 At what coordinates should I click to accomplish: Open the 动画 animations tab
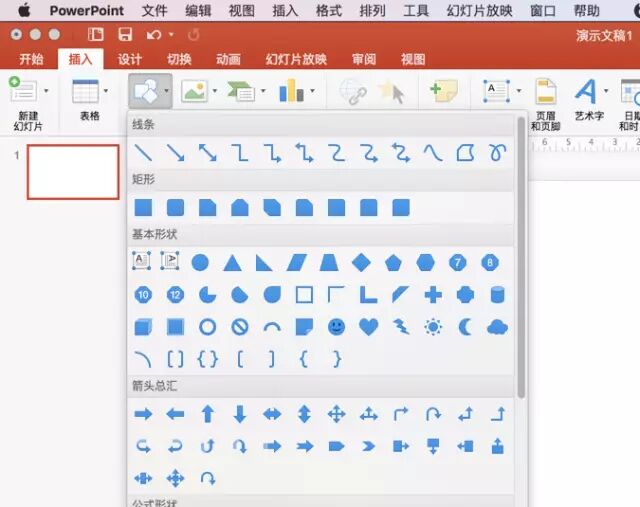coord(228,60)
